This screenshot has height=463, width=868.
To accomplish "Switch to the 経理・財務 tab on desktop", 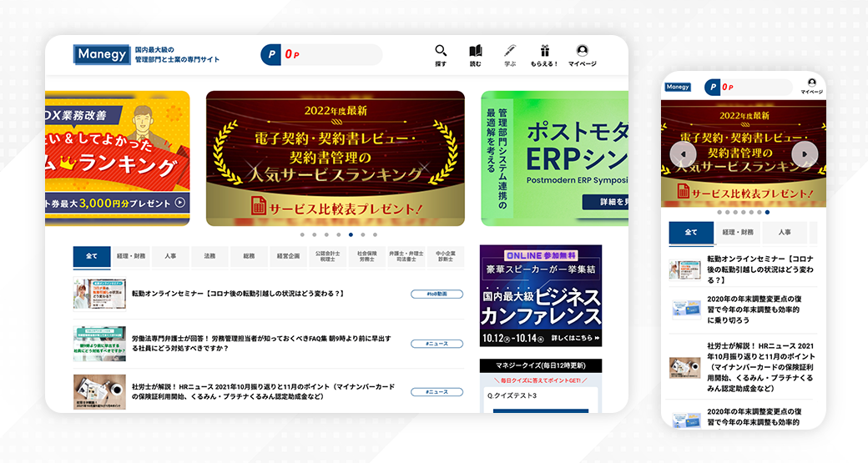I will click(x=131, y=257).
